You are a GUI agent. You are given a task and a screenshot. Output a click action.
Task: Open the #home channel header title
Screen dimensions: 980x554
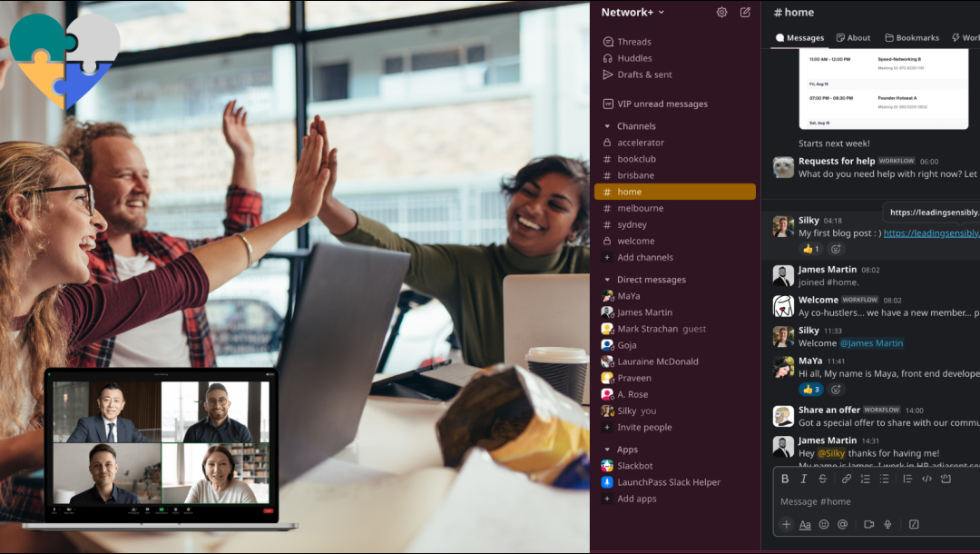[x=794, y=12]
